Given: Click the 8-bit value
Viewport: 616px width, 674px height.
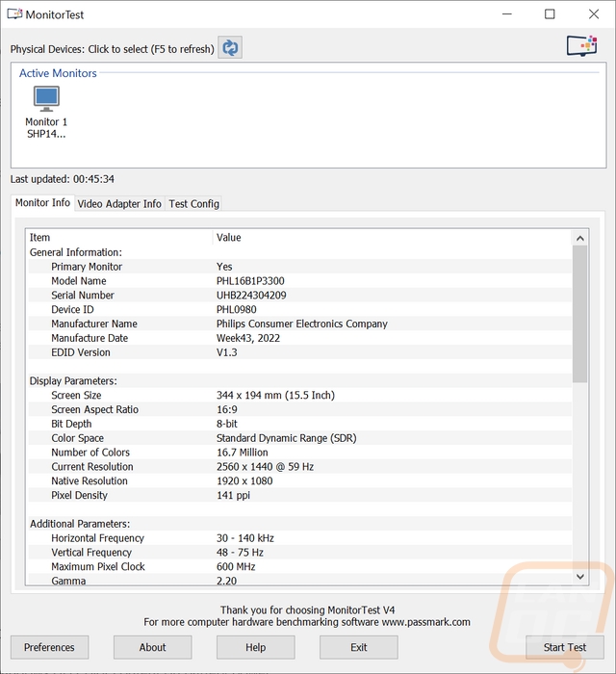Looking at the screenshot, I should [227, 424].
